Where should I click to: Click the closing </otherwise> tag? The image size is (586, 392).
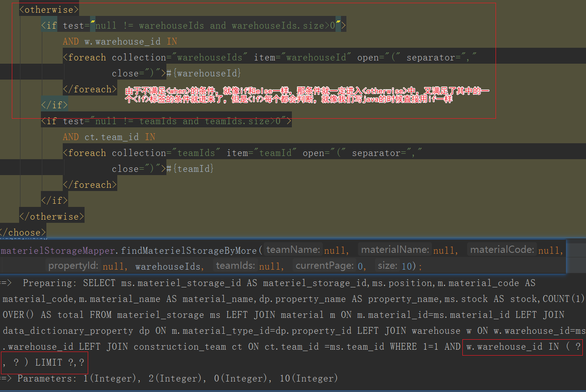51,216
